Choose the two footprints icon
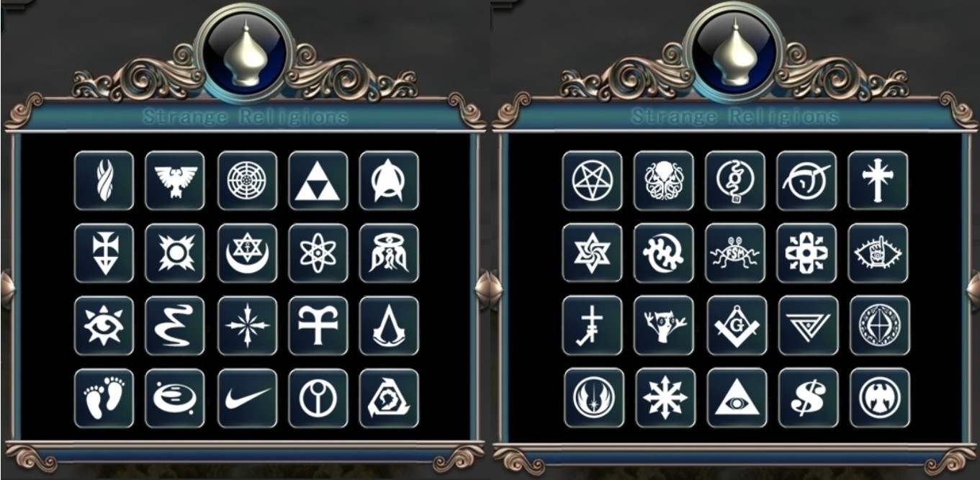Screen dimensions: 980x480 [x=104, y=398]
